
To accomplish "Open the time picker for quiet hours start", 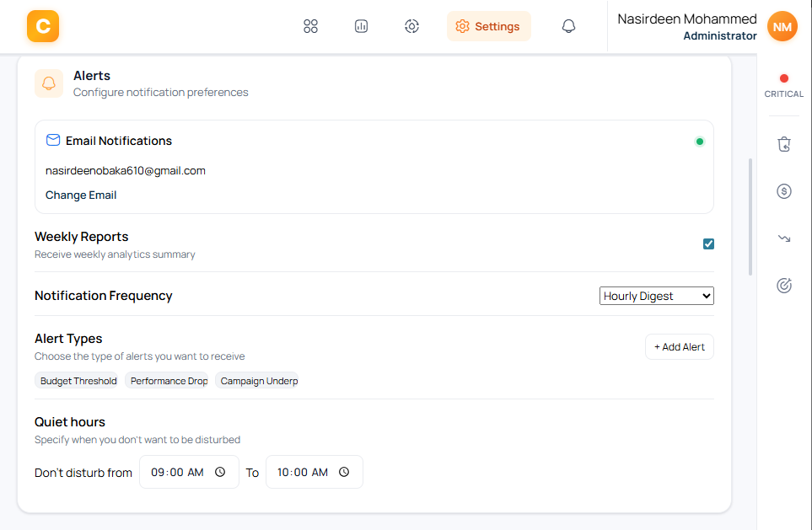I will pyautogui.click(x=220, y=473).
